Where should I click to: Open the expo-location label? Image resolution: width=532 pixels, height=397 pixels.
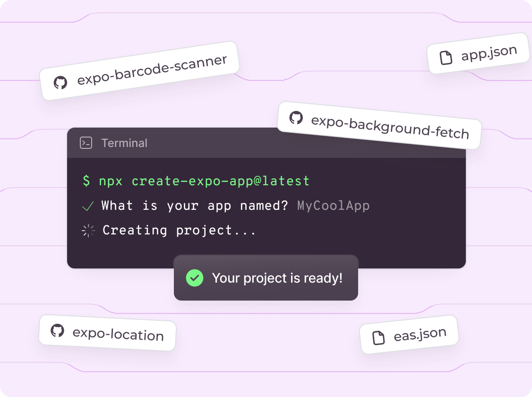point(118,334)
